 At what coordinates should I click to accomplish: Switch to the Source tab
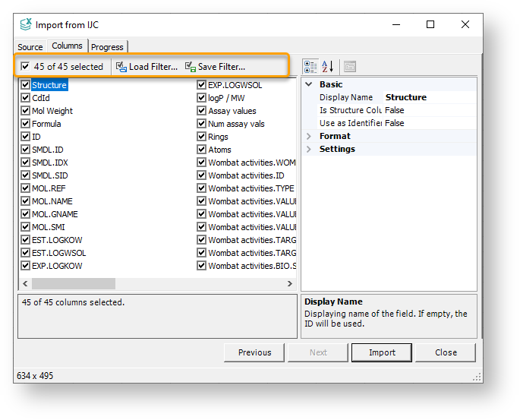point(30,47)
